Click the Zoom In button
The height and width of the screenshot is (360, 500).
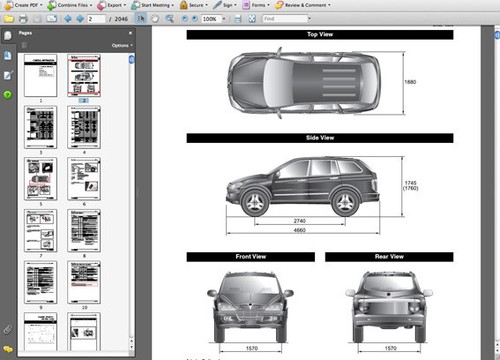click(x=195, y=19)
